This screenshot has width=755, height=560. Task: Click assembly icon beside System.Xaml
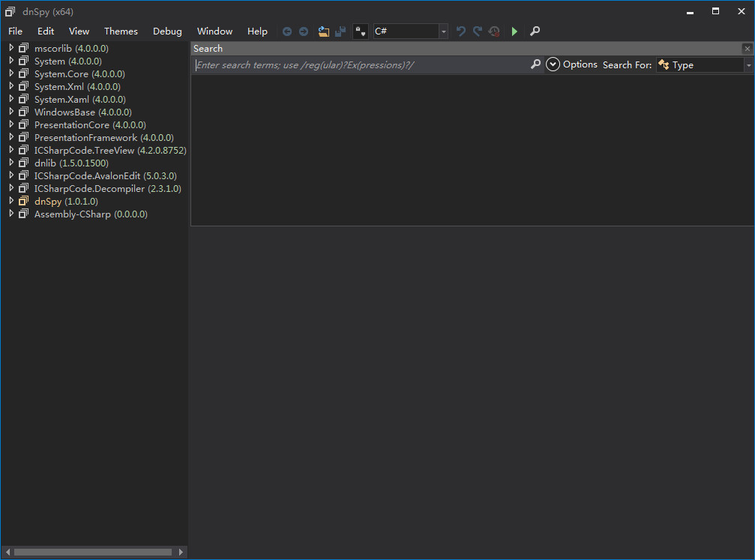click(x=23, y=99)
